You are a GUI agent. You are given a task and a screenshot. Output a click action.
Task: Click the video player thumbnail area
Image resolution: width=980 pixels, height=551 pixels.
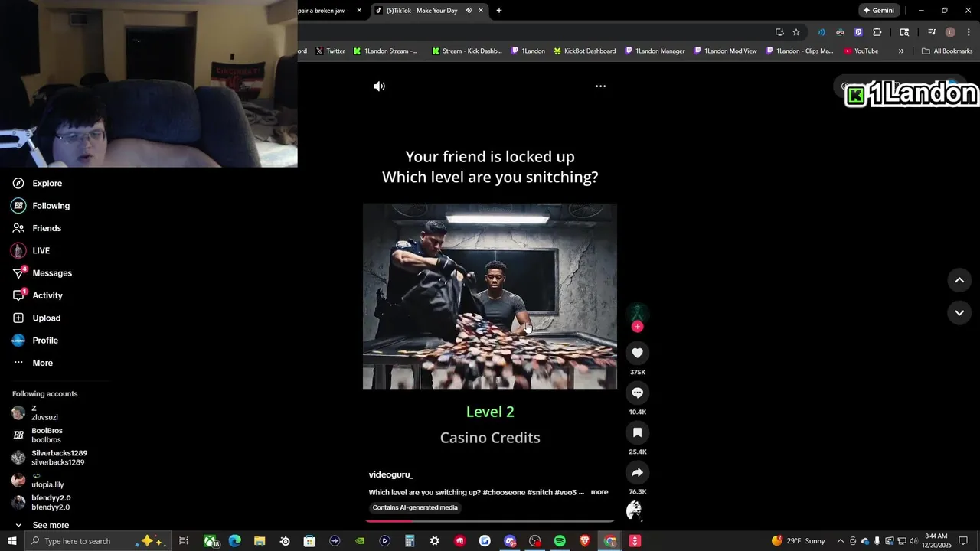(x=490, y=296)
